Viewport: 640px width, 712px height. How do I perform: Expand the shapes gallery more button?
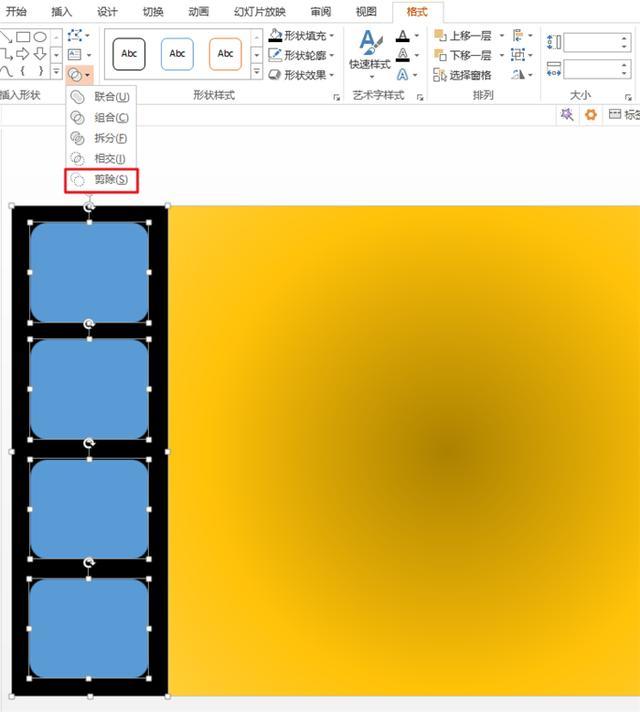point(56,72)
